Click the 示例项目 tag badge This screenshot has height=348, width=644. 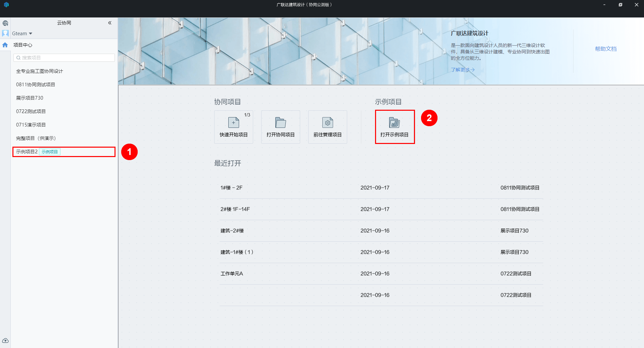[x=50, y=152]
